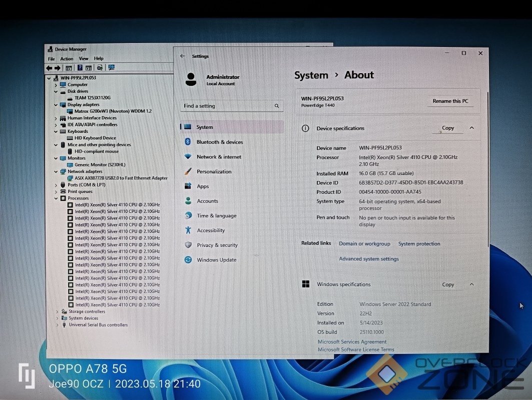Copy the Device specifications

point(448,128)
